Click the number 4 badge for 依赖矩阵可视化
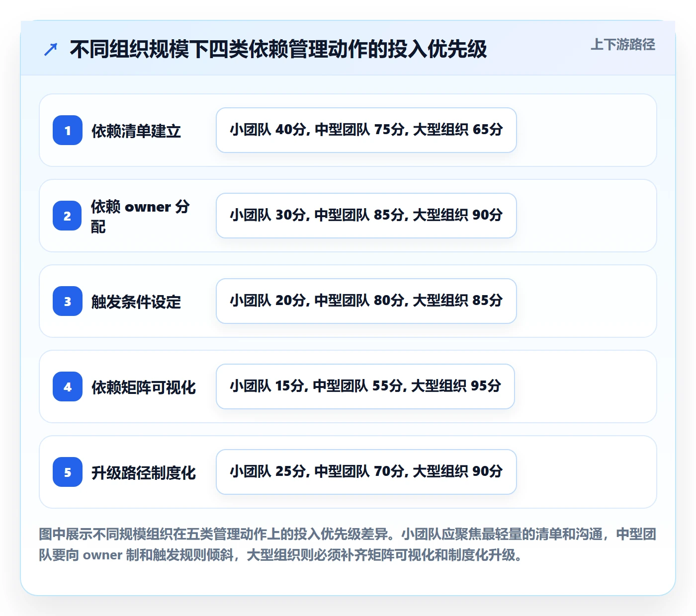This screenshot has height=616, width=696. pos(68,386)
